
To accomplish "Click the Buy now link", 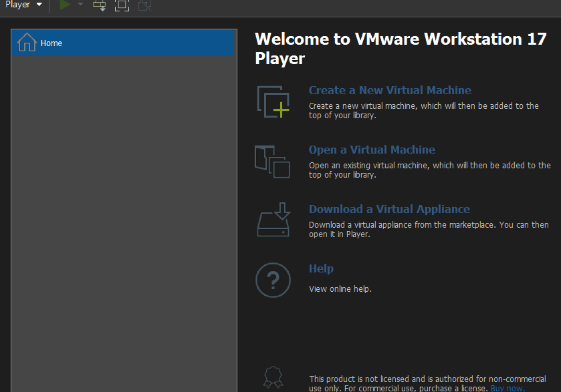I will click(508, 388).
